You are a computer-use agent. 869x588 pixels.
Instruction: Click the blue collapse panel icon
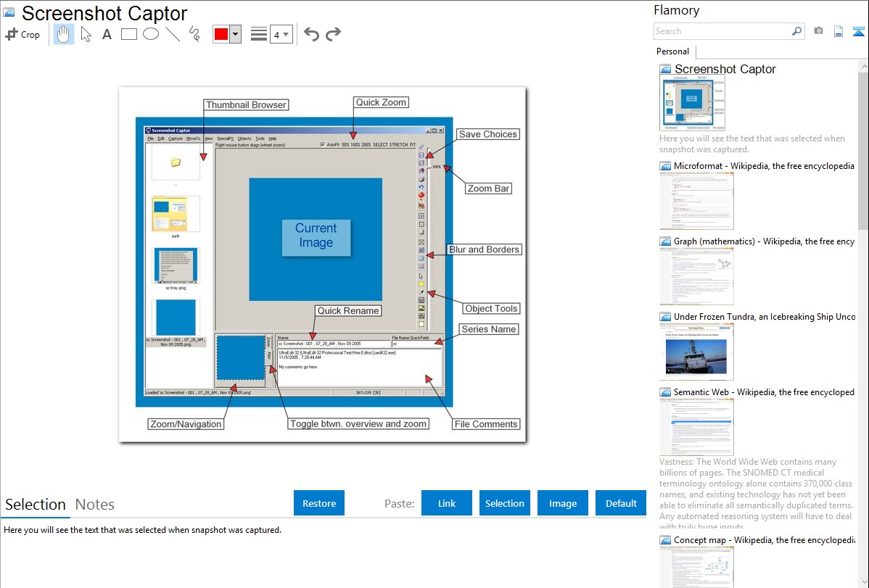[858, 32]
